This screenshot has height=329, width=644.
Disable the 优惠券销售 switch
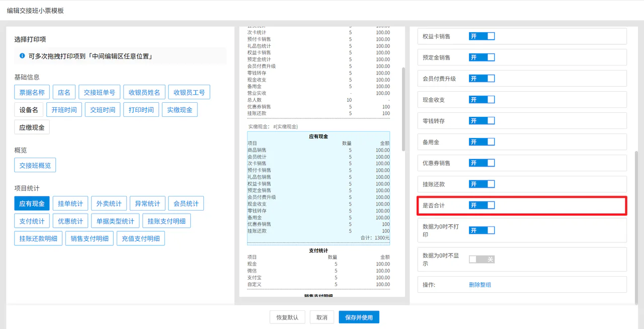482,163
